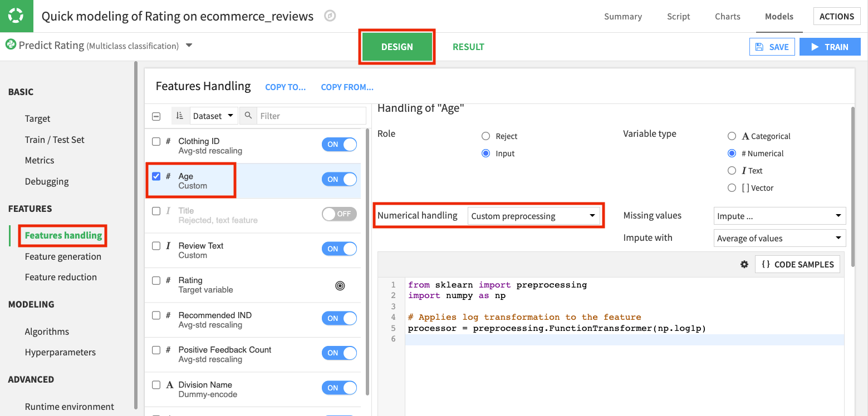Screen dimensions: 868x416
Task: Switch to the Script tab
Action: tap(679, 16)
